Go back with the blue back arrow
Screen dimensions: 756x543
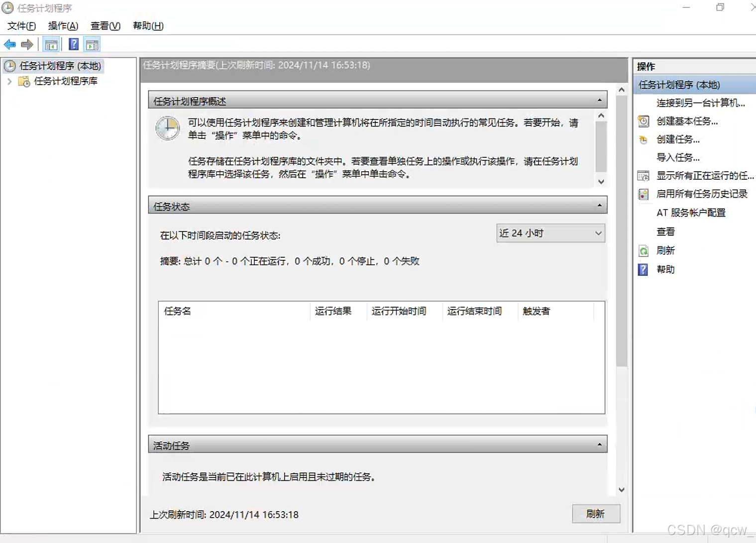tap(10, 45)
